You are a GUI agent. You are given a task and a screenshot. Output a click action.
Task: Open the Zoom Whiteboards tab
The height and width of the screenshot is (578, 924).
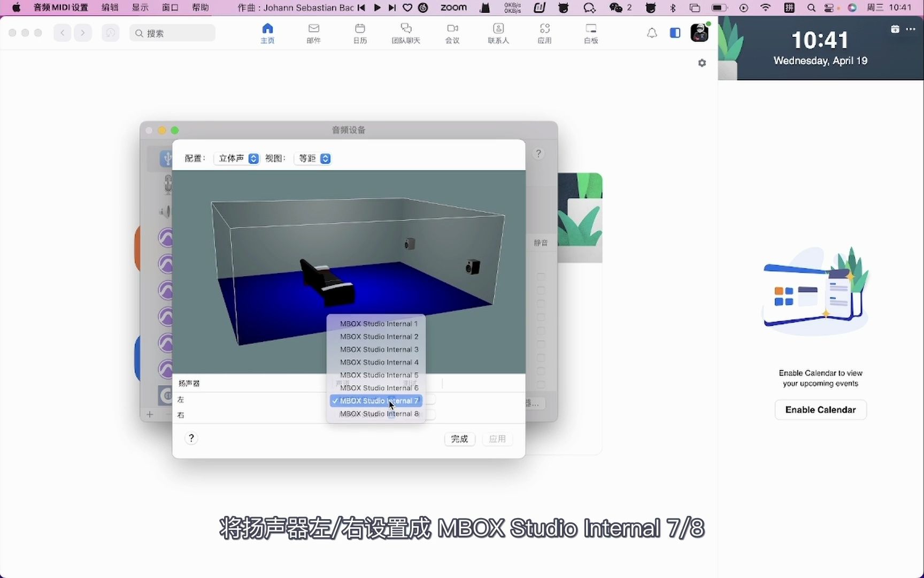[591, 33]
